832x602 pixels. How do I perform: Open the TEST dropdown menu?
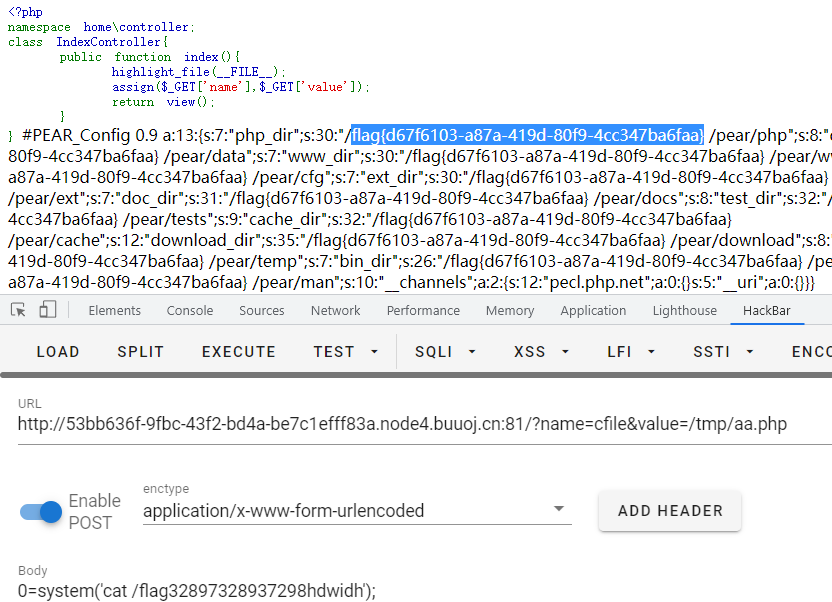(345, 352)
